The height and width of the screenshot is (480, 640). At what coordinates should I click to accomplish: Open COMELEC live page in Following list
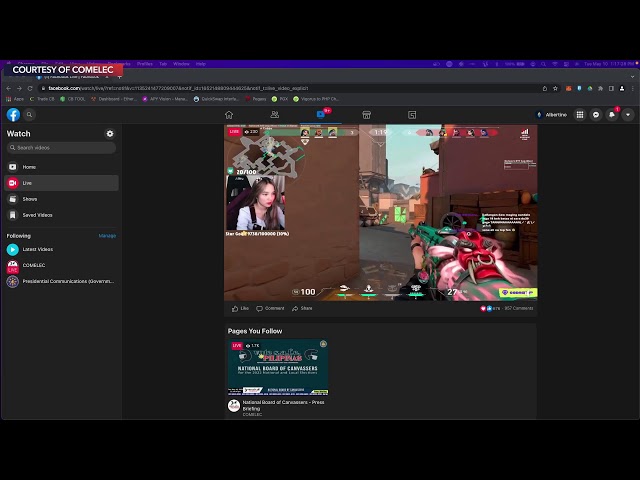[x=61, y=266]
